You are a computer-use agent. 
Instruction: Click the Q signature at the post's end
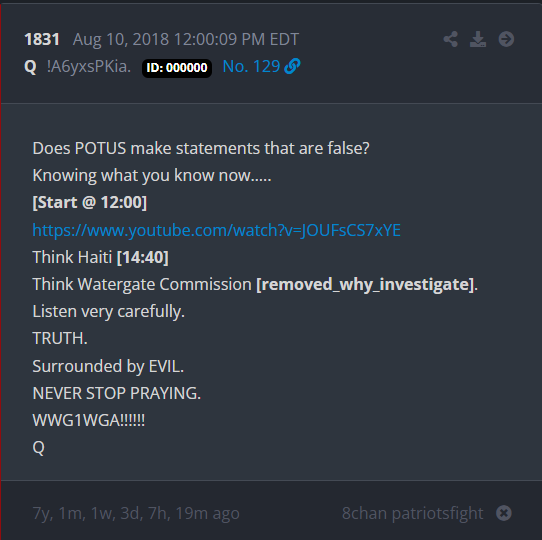pyautogui.click(x=38, y=448)
